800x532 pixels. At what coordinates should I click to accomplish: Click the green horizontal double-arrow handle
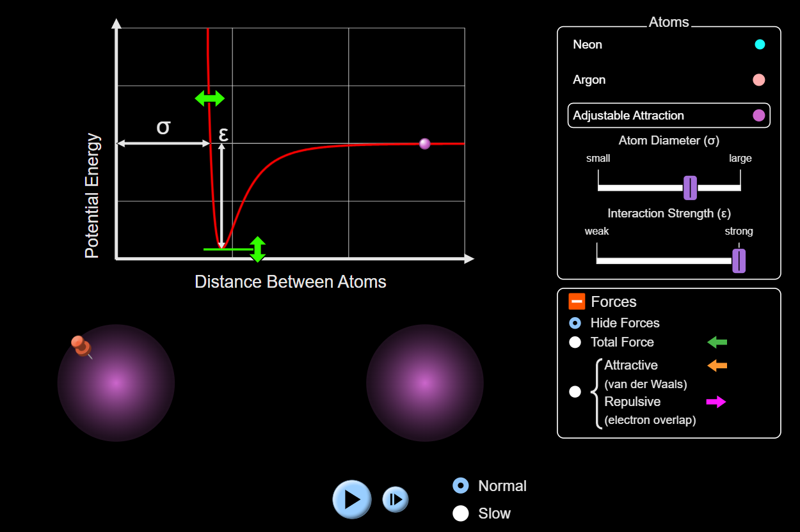coord(210,98)
